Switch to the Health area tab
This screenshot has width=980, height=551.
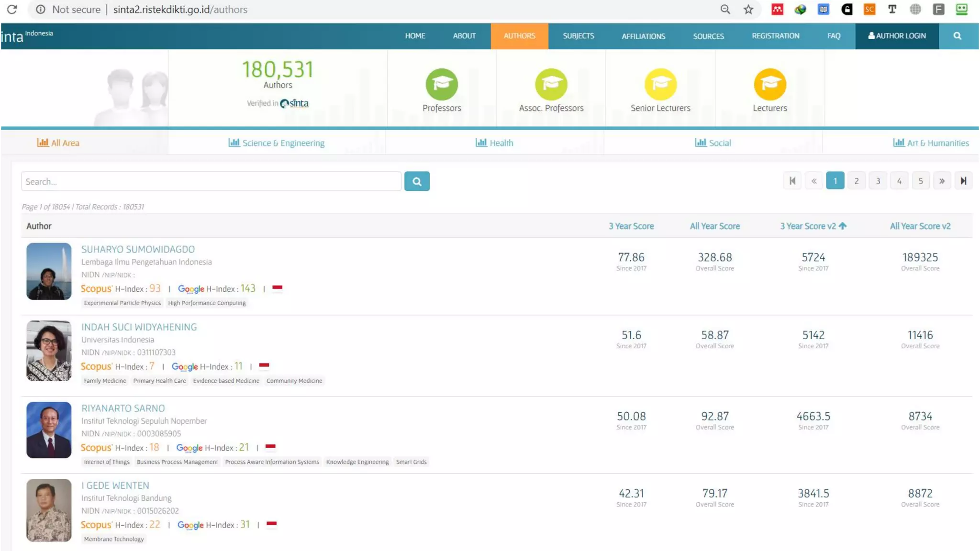494,143
